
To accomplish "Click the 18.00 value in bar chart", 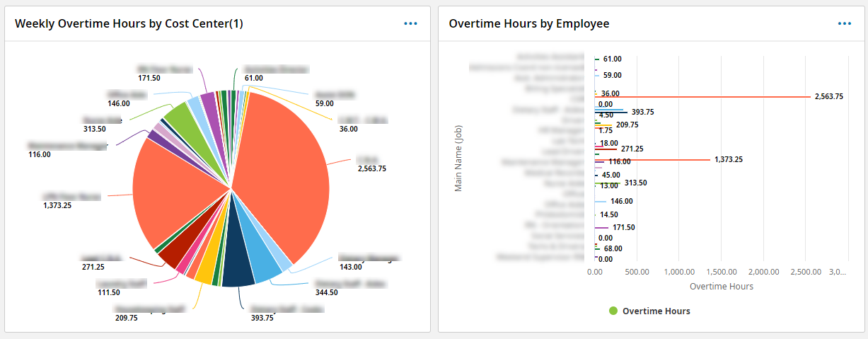I will coord(609,143).
